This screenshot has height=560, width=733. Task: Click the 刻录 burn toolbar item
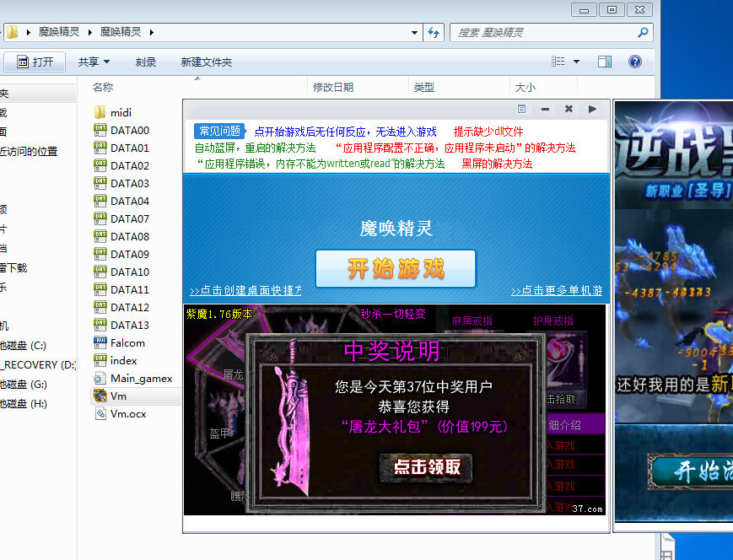[x=146, y=62]
